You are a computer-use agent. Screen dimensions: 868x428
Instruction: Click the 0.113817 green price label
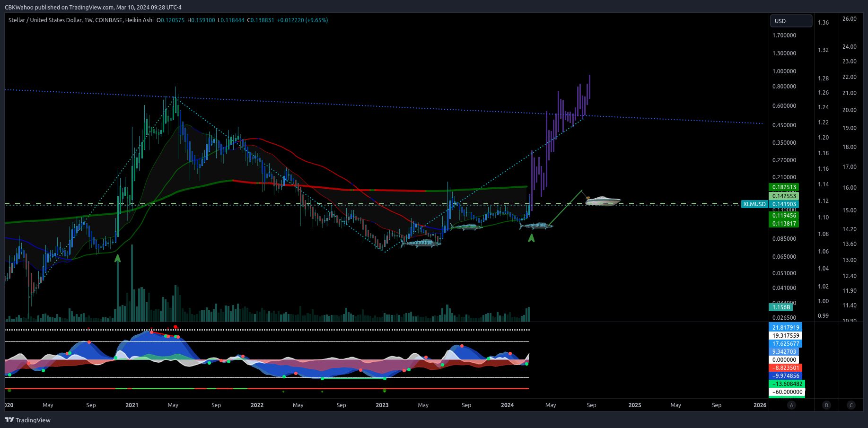click(784, 224)
